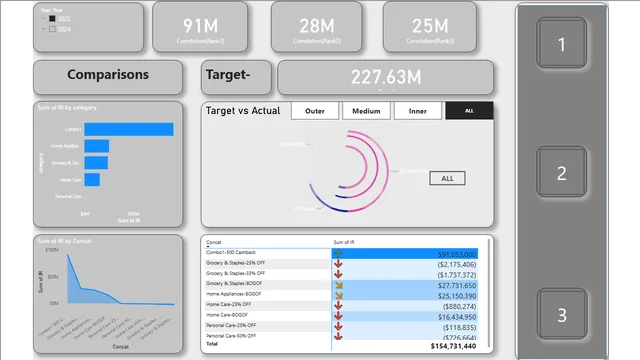Select the Home Care-BOGOF row label
Viewport: 640px width, 360px height.
(x=227, y=315)
